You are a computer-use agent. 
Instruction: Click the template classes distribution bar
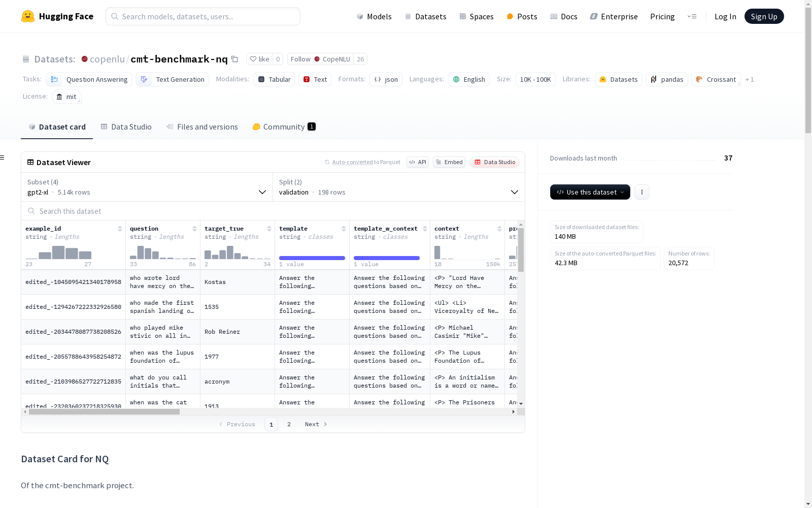click(312, 258)
